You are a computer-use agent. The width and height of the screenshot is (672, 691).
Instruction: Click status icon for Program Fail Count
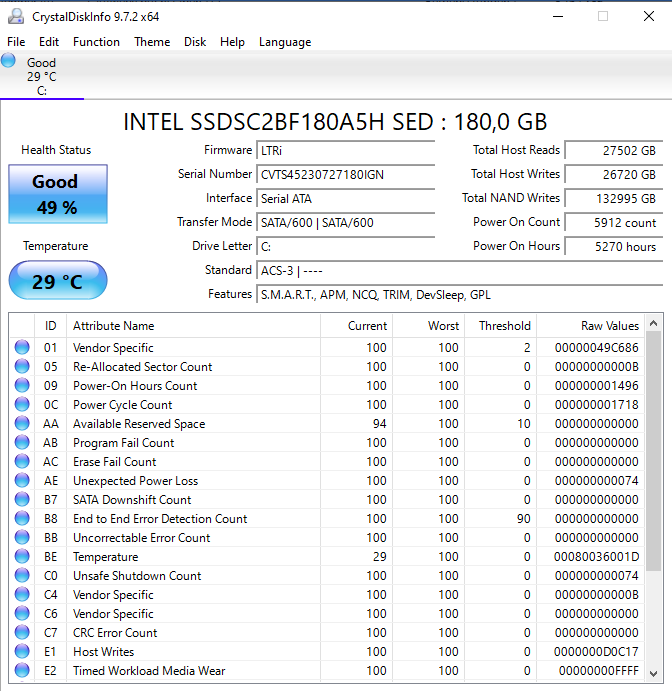(22, 442)
